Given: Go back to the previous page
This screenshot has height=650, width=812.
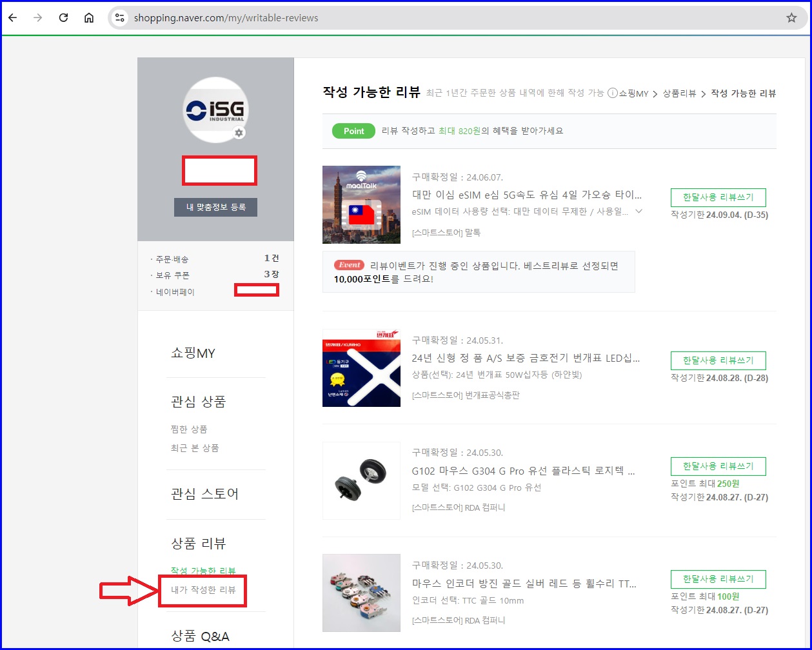Looking at the screenshot, I should pos(12,18).
